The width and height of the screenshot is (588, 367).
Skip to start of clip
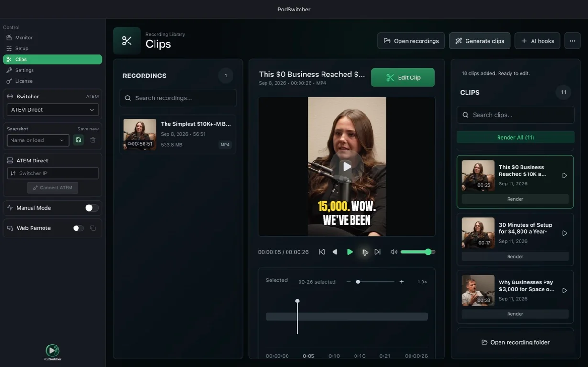(322, 252)
